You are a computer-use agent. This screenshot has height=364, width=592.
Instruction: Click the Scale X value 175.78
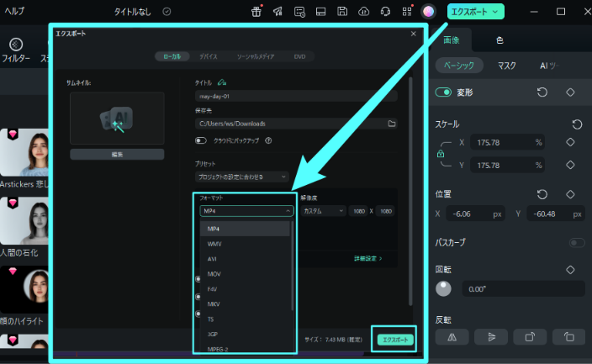coord(489,142)
